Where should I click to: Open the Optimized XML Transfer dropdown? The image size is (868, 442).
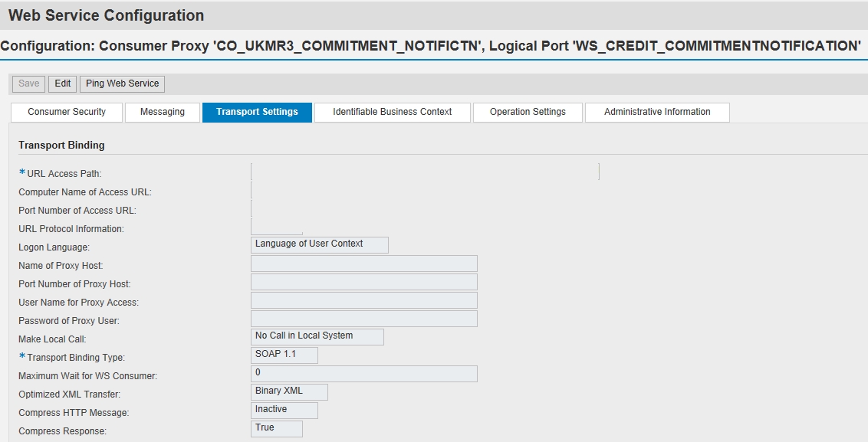pyautogui.click(x=289, y=391)
